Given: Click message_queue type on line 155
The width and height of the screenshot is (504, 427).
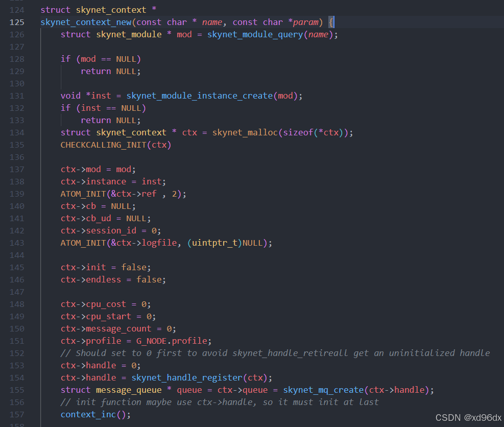Looking at the screenshot, I should point(129,390).
